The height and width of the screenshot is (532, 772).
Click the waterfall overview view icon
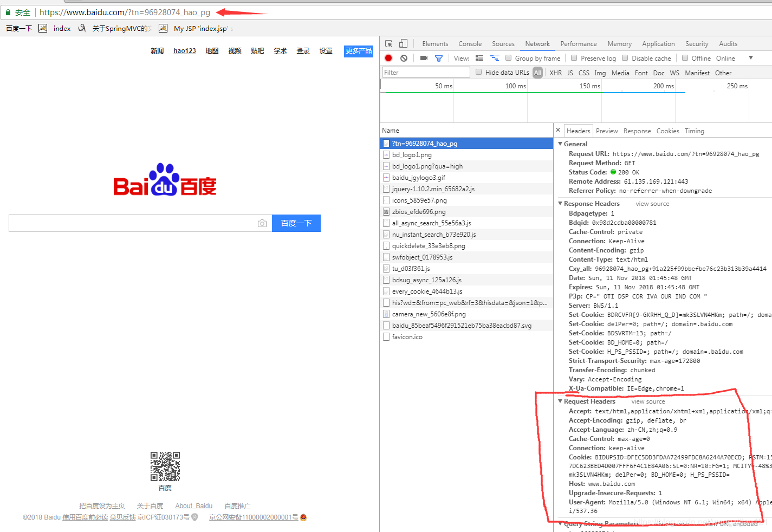click(x=495, y=58)
